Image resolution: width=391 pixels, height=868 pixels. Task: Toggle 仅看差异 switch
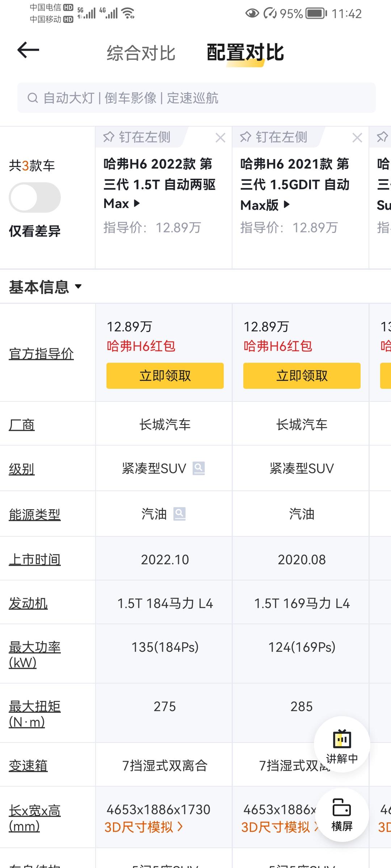pos(35,197)
